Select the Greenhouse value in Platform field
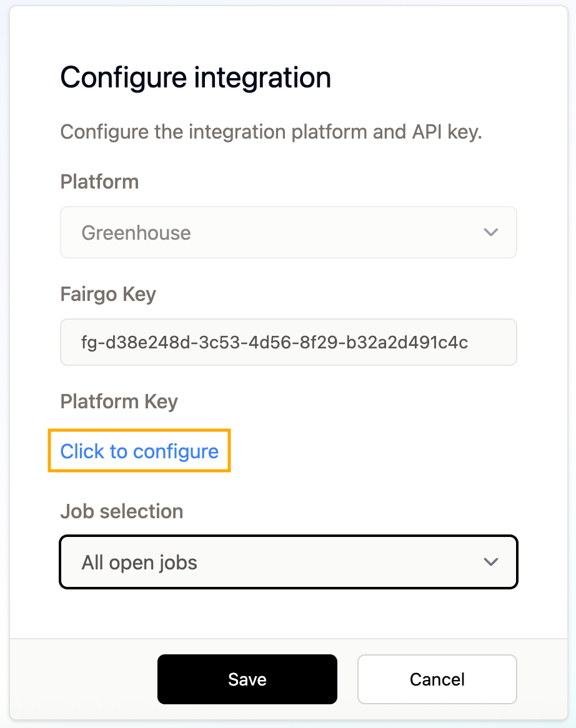Image resolution: width=576 pixels, height=728 pixels. coord(136,233)
